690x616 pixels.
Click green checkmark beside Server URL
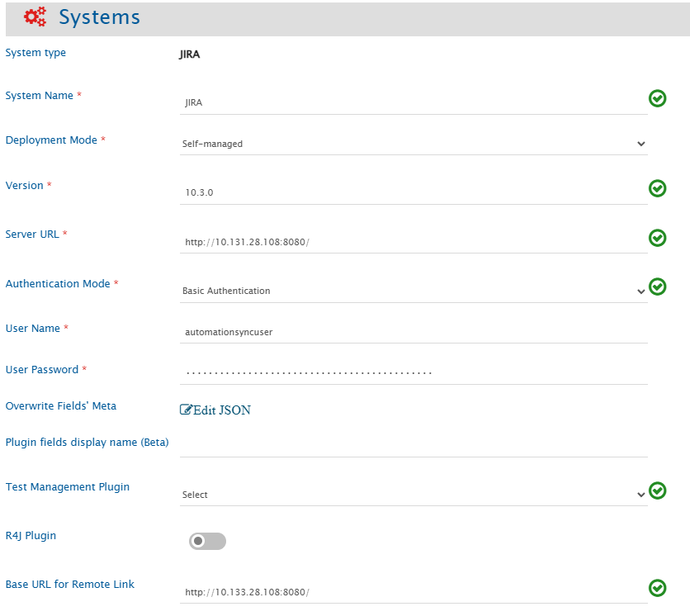pos(657,238)
